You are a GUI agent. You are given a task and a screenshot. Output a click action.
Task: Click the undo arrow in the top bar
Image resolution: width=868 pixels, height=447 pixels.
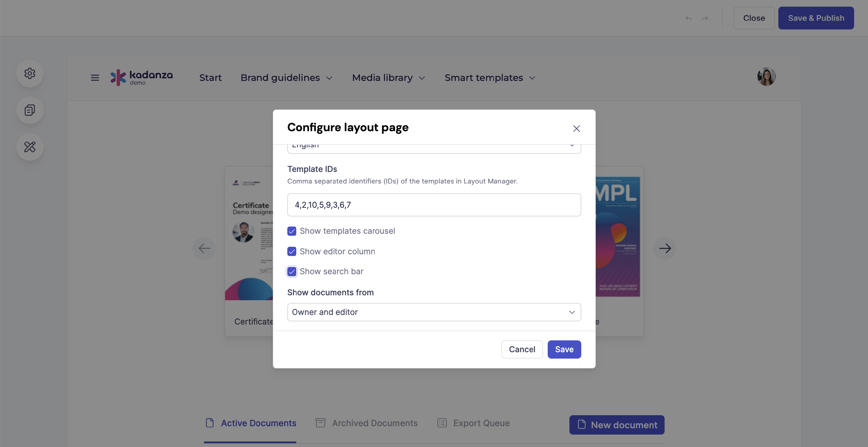coord(688,18)
